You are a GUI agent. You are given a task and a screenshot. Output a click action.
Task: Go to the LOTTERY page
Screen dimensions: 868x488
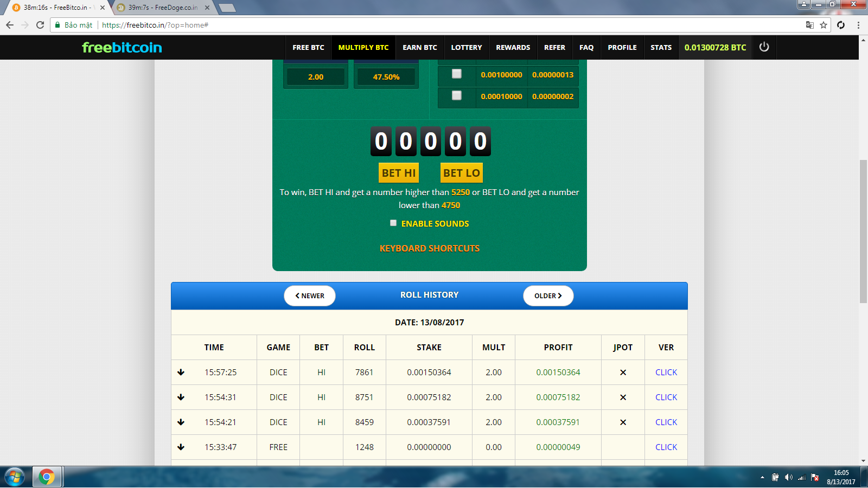point(467,48)
